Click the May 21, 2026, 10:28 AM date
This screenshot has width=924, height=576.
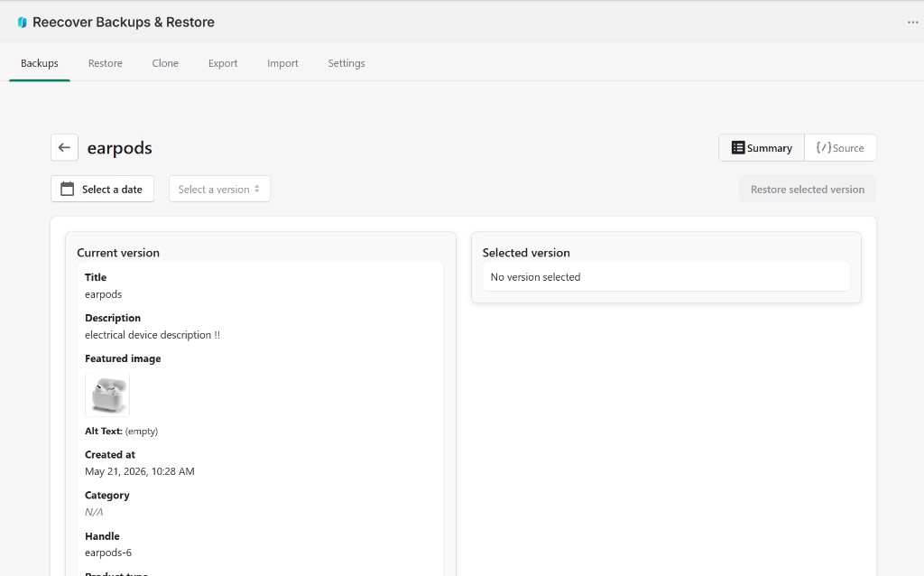pos(140,471)
